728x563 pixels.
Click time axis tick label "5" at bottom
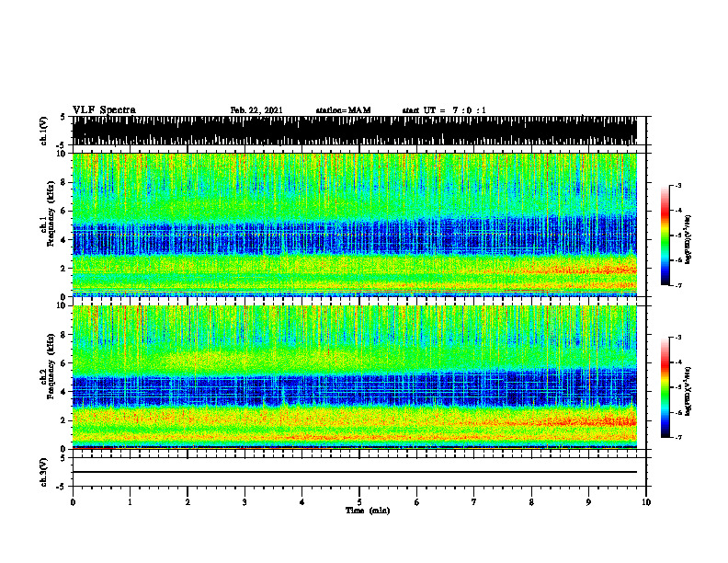[359, 502]
